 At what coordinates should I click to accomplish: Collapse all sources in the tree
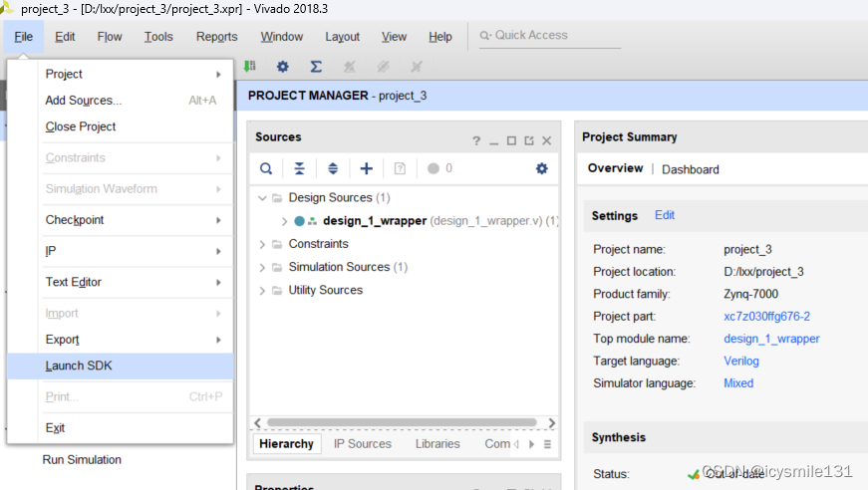300,168
